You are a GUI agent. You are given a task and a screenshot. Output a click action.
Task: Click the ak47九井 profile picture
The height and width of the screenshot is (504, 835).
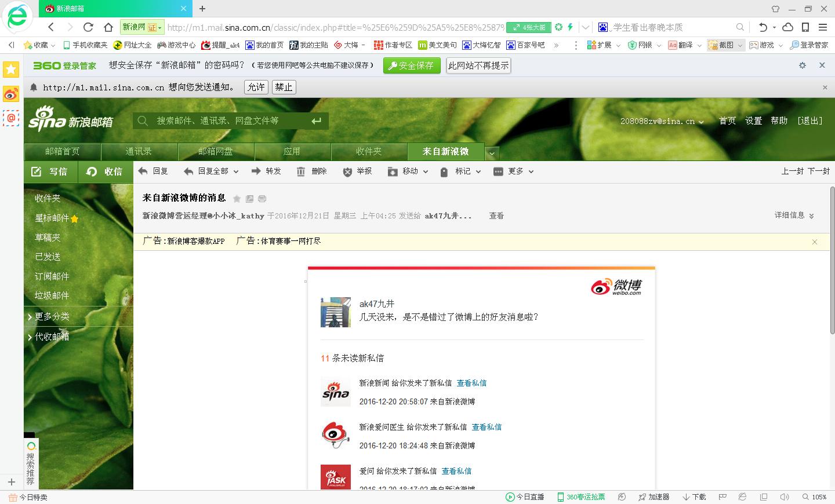(336, 312)
